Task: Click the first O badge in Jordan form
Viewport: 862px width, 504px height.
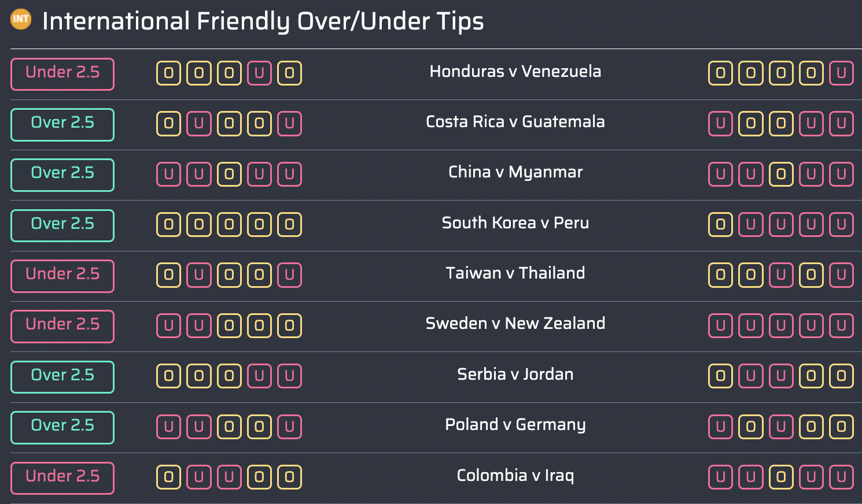Action: click(x=720, y=376)
